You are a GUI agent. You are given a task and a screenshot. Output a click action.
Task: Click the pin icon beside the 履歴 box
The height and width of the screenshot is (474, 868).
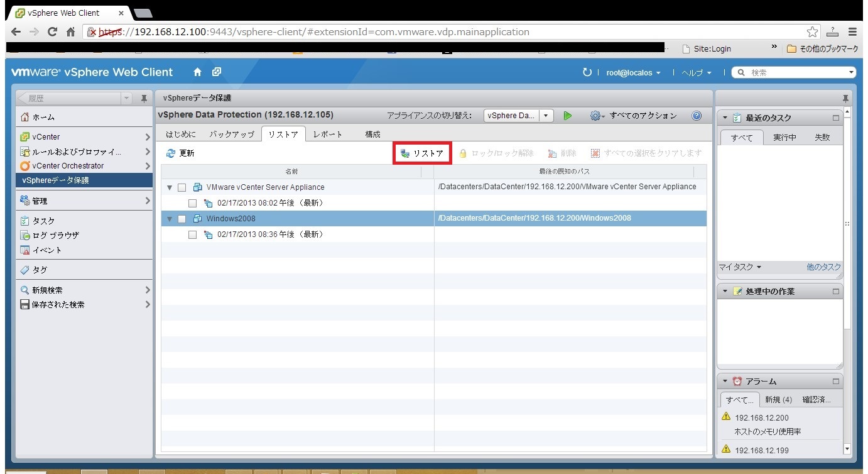click(144, 99)
